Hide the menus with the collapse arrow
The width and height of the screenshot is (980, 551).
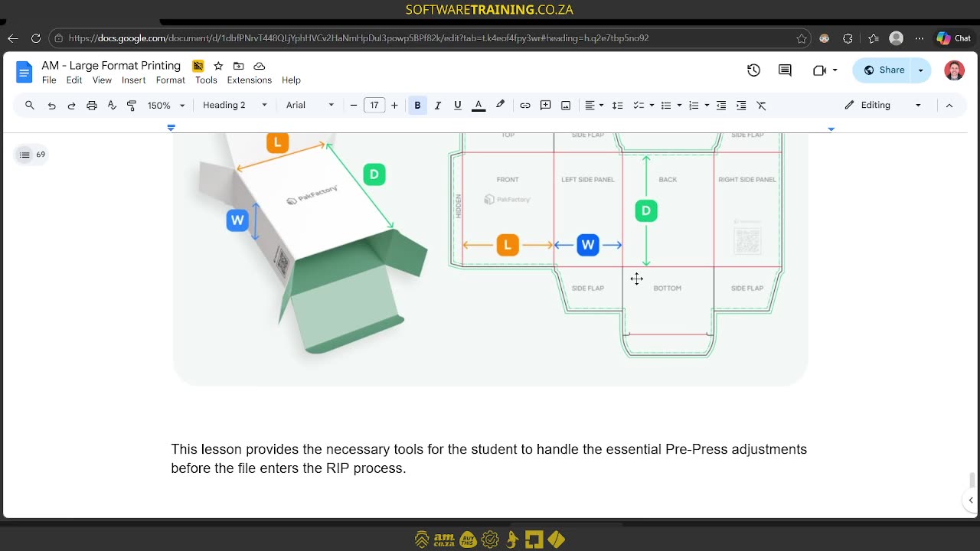point(949,105)
